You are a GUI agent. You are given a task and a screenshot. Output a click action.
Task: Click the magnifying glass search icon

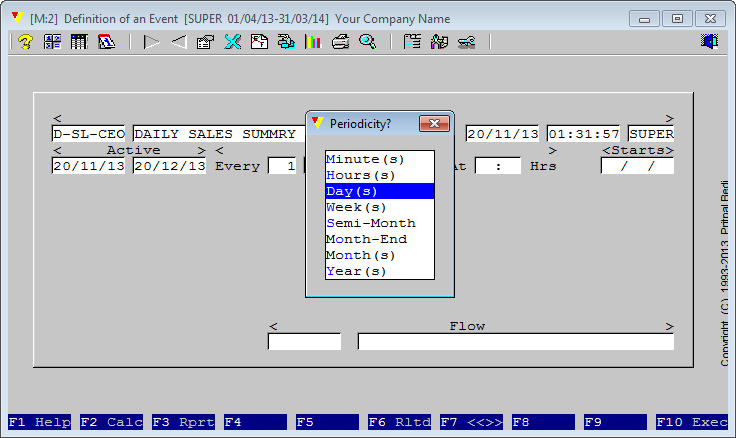coord(367,42)
